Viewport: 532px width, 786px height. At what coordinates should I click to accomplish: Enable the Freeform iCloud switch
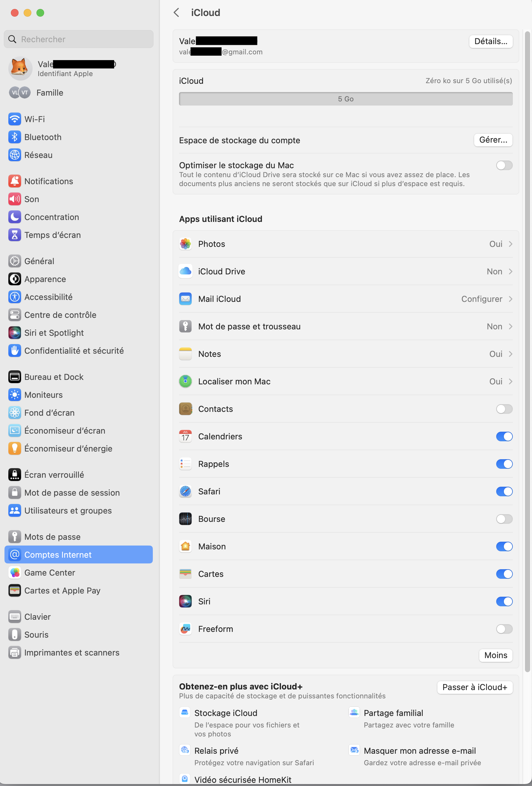(504, 629)
